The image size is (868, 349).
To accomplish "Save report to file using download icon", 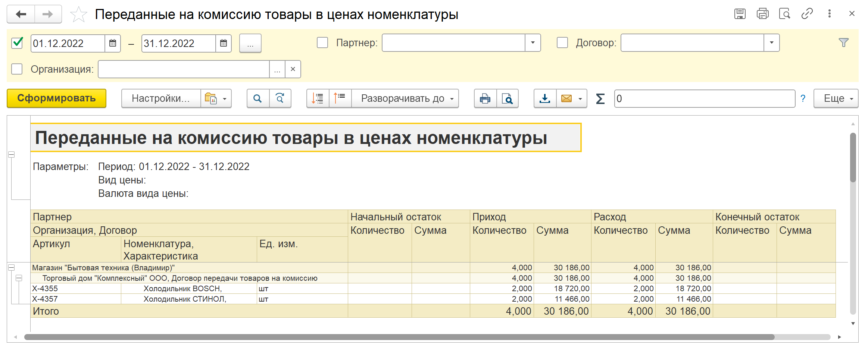I will [544, 98].
